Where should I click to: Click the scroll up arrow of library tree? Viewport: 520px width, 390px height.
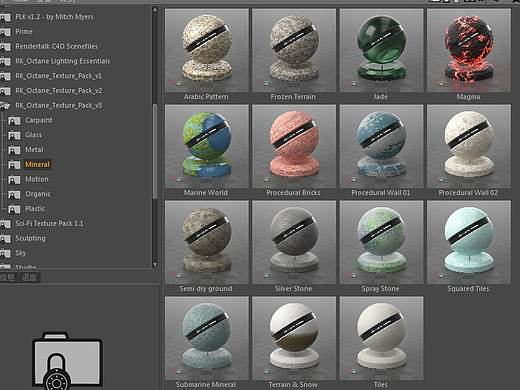point(155,11)
